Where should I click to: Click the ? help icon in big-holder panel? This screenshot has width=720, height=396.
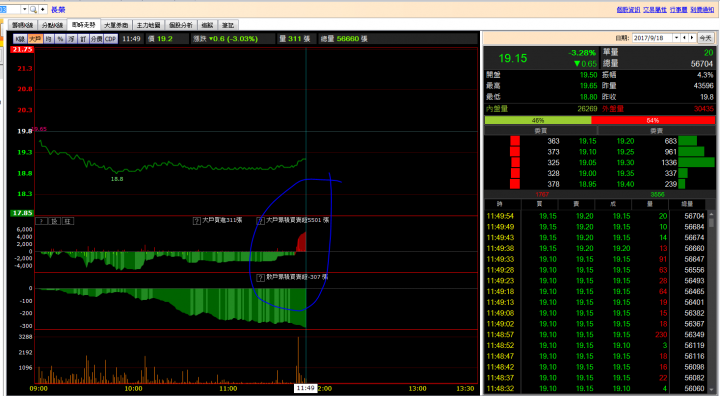click(41, 221)
